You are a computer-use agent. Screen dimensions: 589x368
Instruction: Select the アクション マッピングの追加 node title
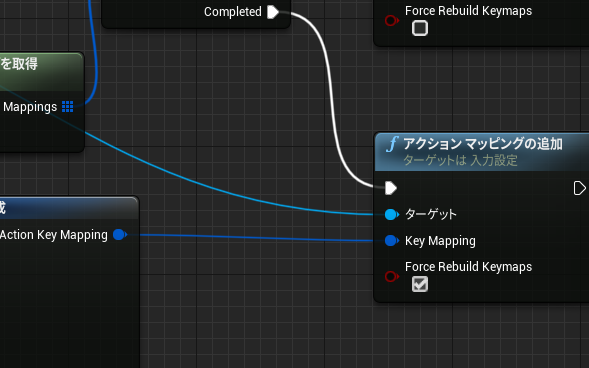pyautogui.click(x=483, y=144)
